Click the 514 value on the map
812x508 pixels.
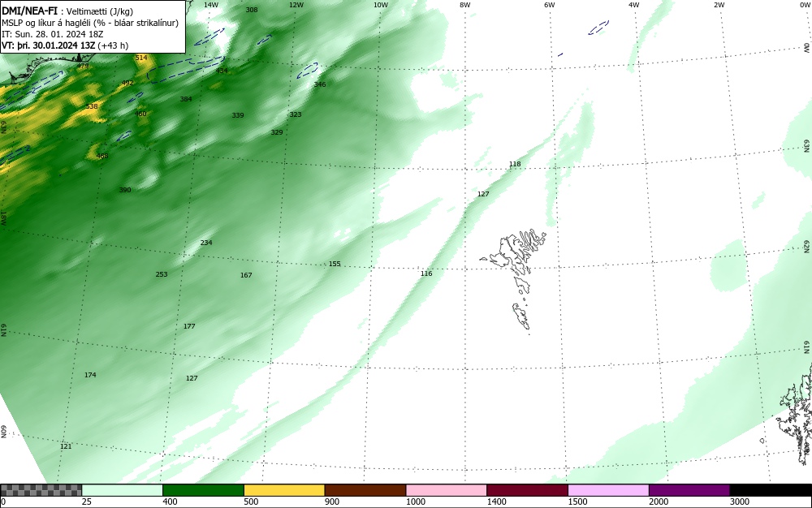coord(141,58)
